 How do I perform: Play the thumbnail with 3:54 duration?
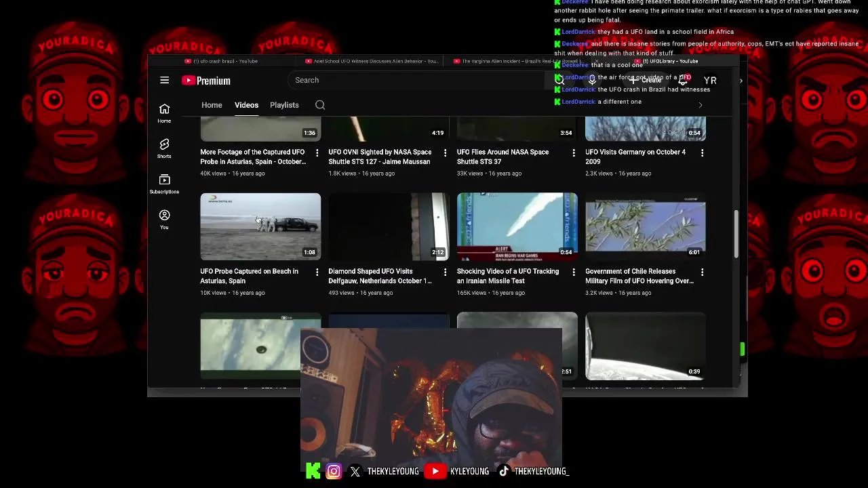(517, 129)
